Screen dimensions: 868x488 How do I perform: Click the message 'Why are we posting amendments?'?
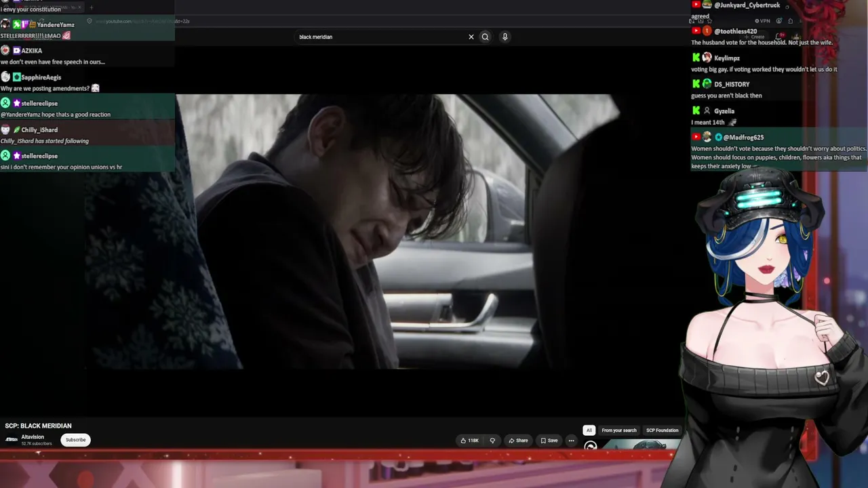(x=45, y=88)
